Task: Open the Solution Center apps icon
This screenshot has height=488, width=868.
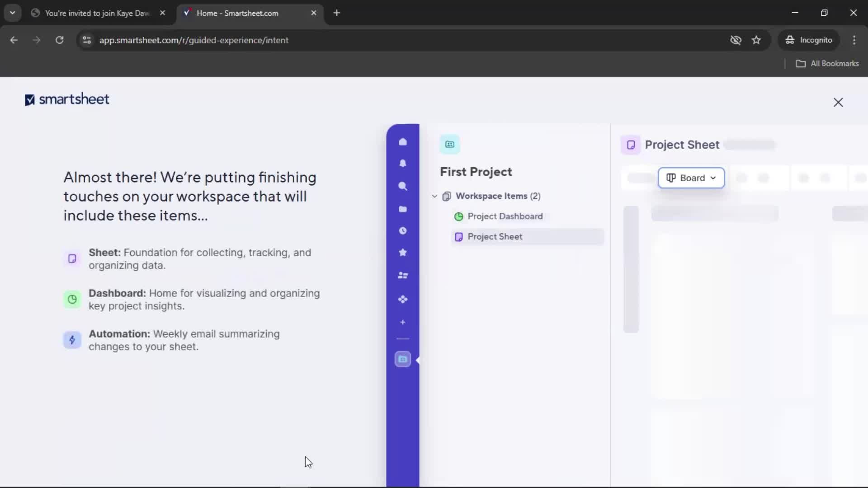Action: tap(402, 299)
